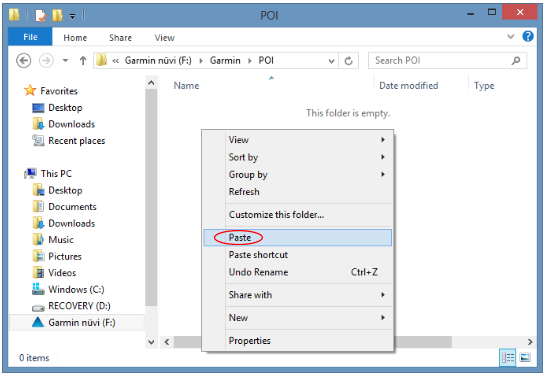Click Garmin in address breadcrumb
This screenshot has height=376, width=547.
[x=225, y=61]
